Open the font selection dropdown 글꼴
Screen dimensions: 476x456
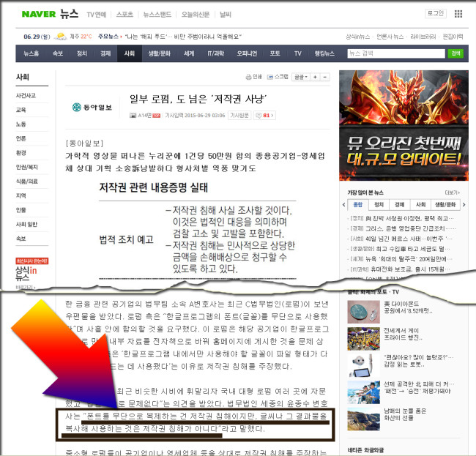pos(300,77)
